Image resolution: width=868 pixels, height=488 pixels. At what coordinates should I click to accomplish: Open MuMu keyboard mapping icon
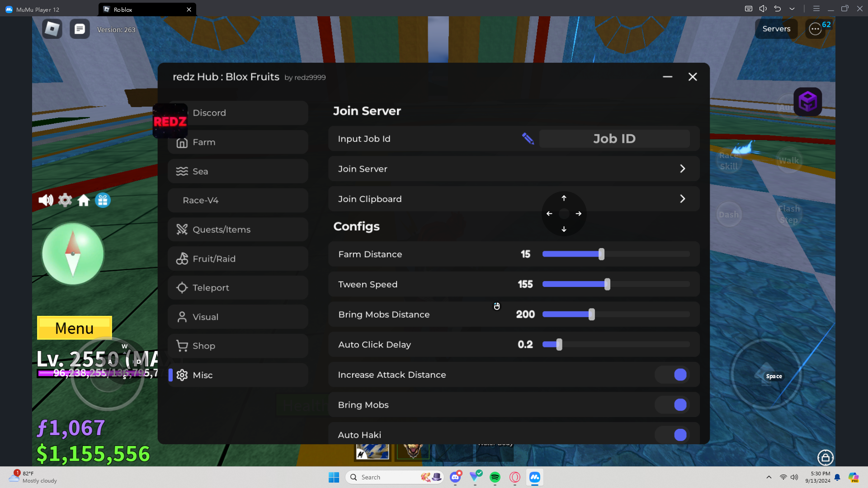(749, 9)
